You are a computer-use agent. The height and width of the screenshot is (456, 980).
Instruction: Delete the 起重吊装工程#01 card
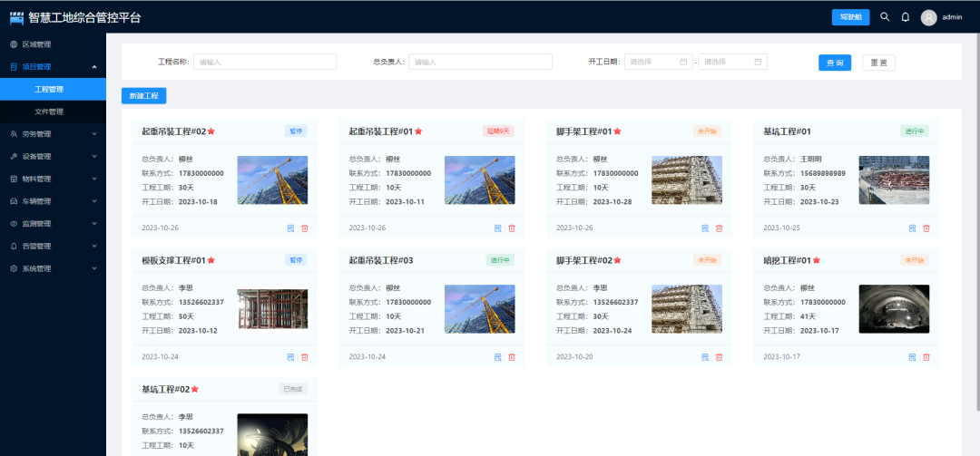click(512, 228)
